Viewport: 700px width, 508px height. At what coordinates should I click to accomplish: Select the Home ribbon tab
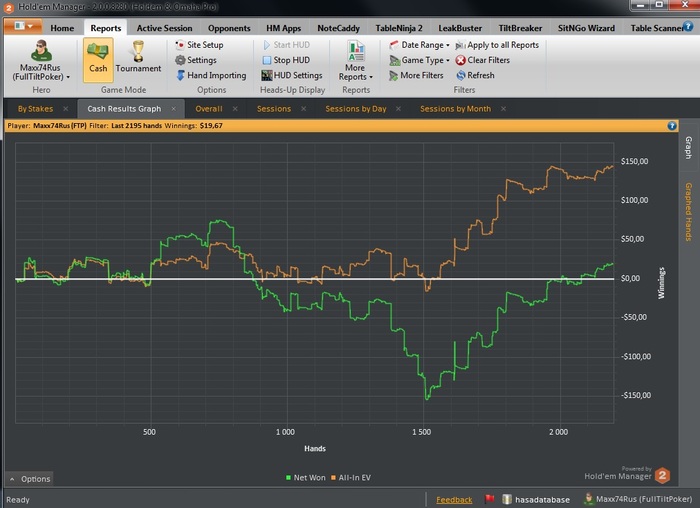62,28
